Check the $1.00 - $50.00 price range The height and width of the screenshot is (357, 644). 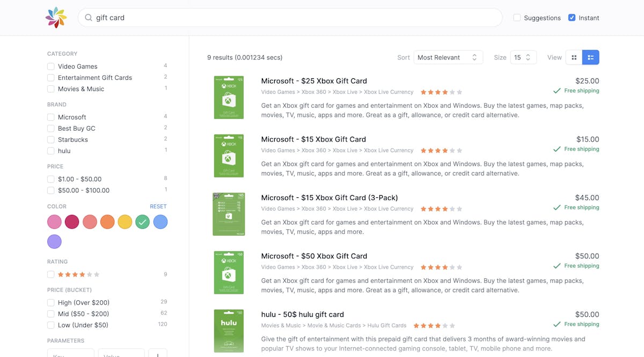click(x=51, y=179)
